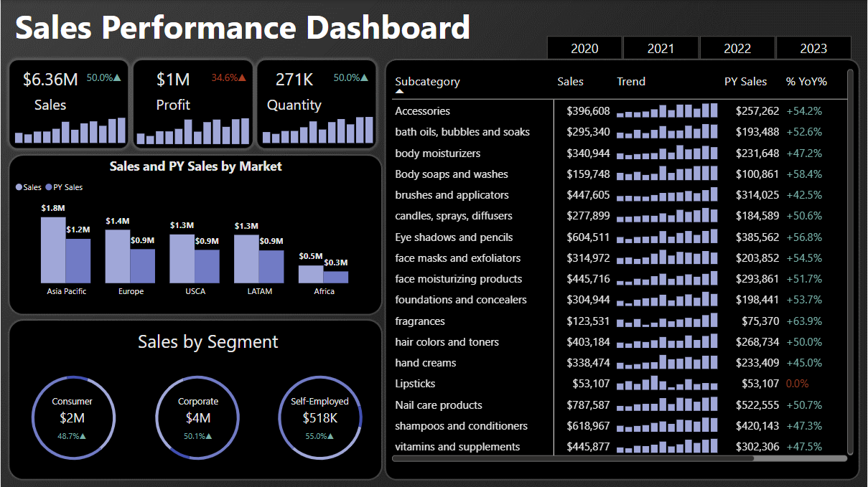
Task: Select the 'Nail care products' subcategory
Action: click(x=439, y=405)
